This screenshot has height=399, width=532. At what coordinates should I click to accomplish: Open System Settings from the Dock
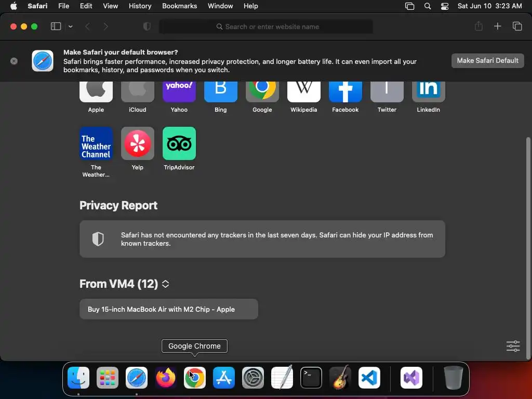253,377
